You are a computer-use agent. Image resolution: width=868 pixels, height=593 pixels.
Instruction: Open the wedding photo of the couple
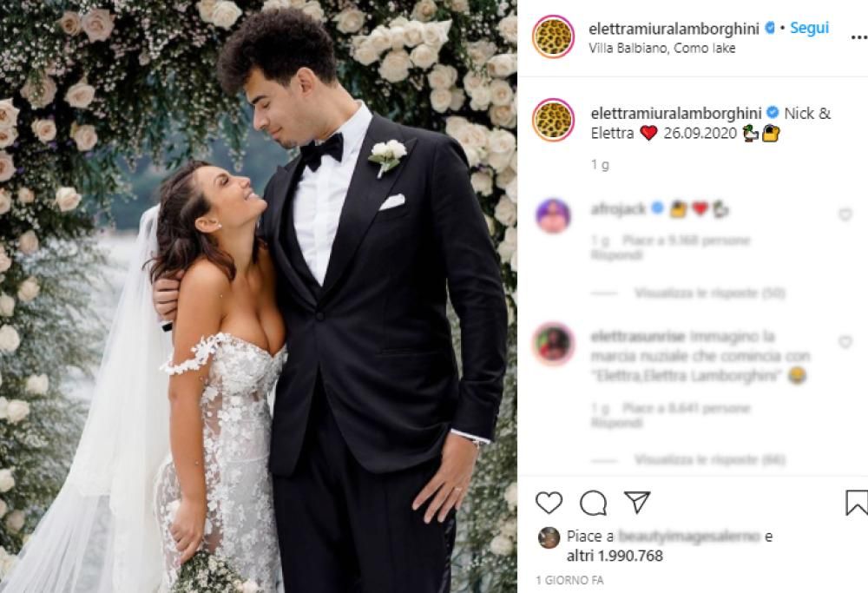(259, 296)
